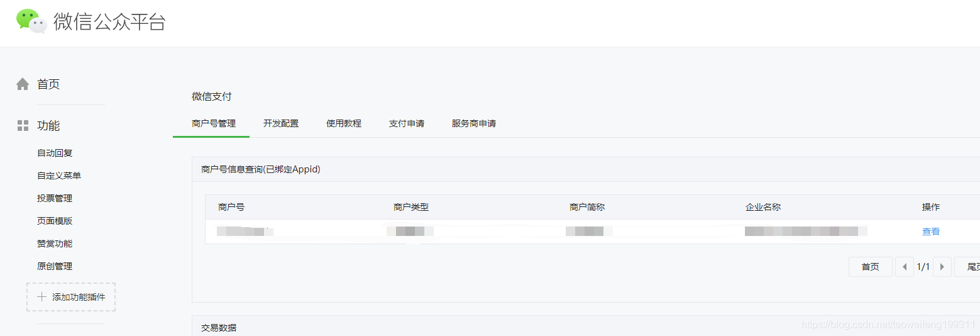The height and width of the screenshot is (336, 980).
Task: Click the 交易数据 section header
Action: 219,328
